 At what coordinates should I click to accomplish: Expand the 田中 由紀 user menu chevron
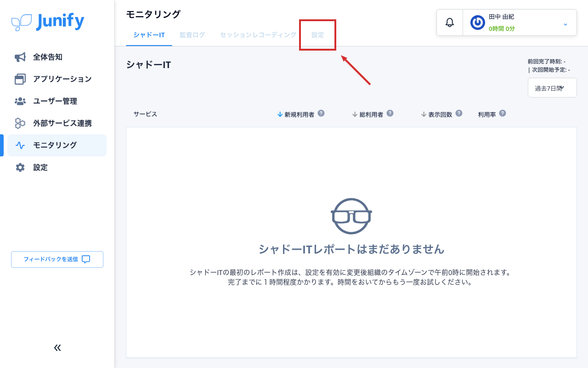[565, 24]
